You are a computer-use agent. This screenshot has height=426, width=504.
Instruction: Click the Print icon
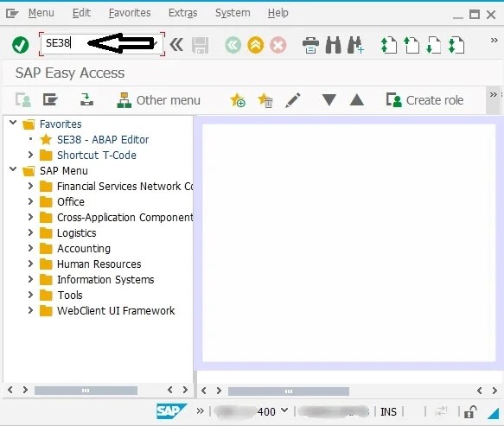pyautogui.click(x=310, y=45)
